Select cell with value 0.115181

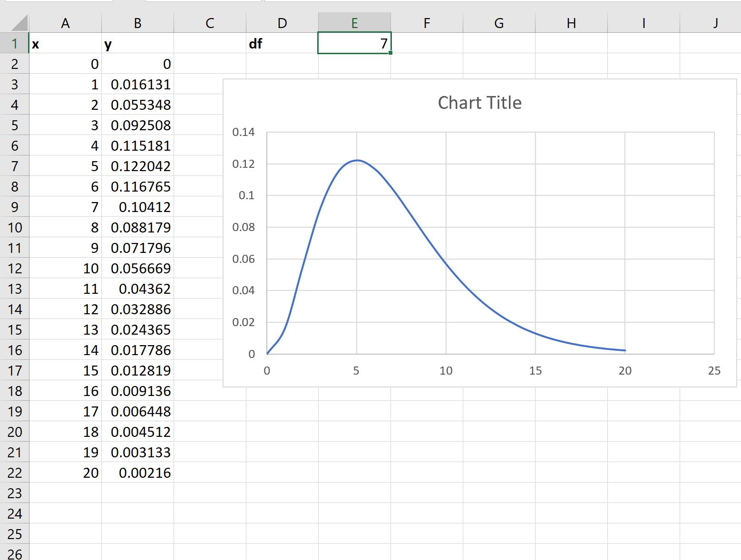tap(138, 145)
